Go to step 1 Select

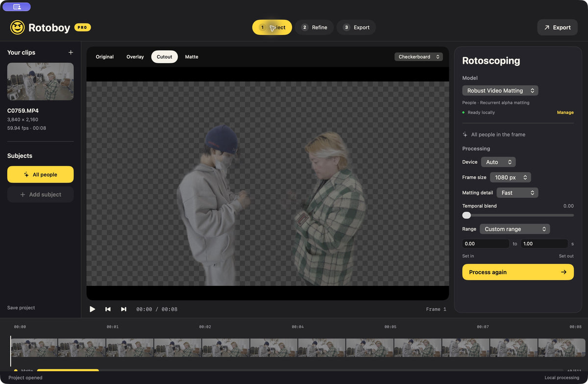[x=272, y=27]
